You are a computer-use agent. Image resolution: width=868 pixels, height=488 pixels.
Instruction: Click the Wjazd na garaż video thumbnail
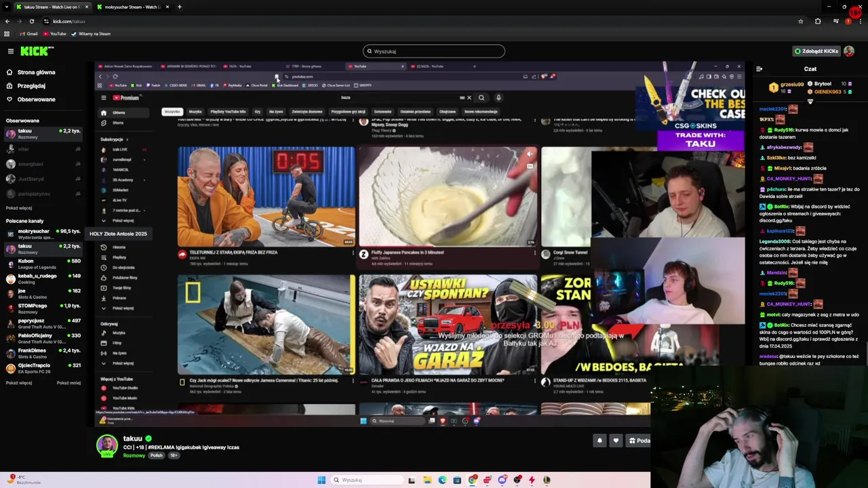tap(448, 324)
